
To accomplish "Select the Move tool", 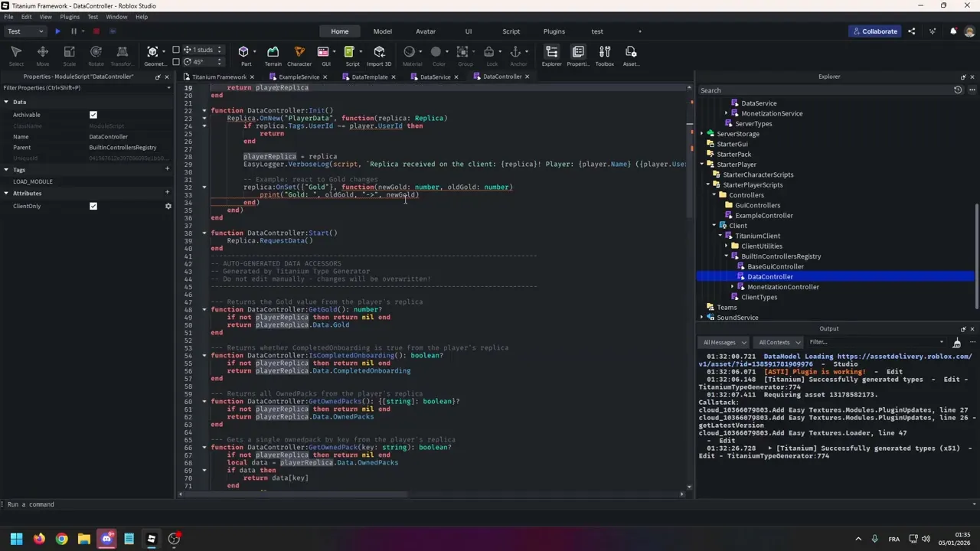I will coord(43,52).
